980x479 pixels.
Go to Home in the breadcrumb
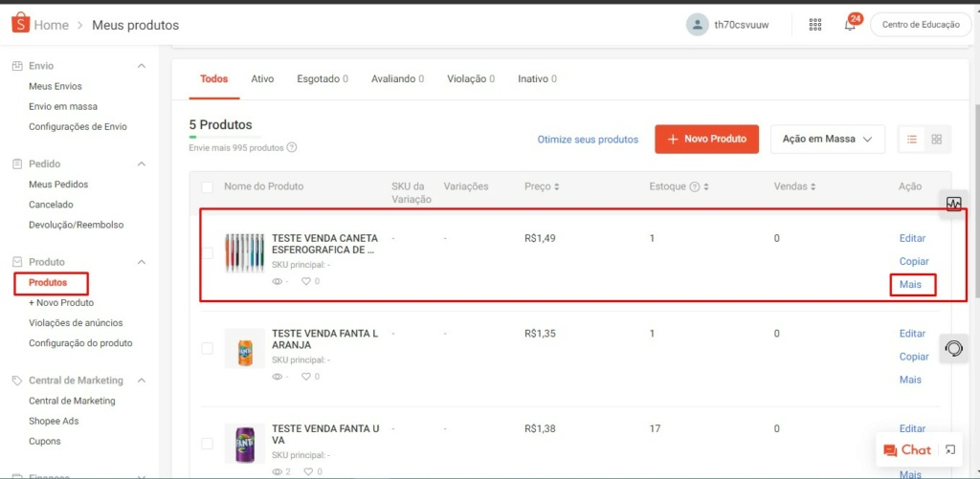(52, 25)
